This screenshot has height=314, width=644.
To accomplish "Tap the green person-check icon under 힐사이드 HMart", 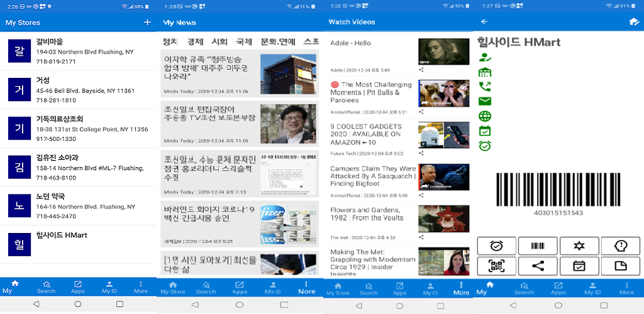I will pyautogui.click(x=485, y=58).
